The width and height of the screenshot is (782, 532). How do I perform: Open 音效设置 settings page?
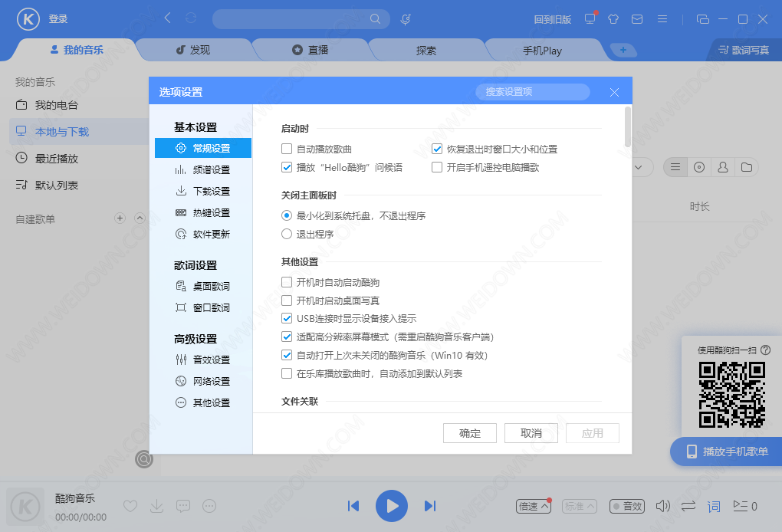(x=203, y=360)
